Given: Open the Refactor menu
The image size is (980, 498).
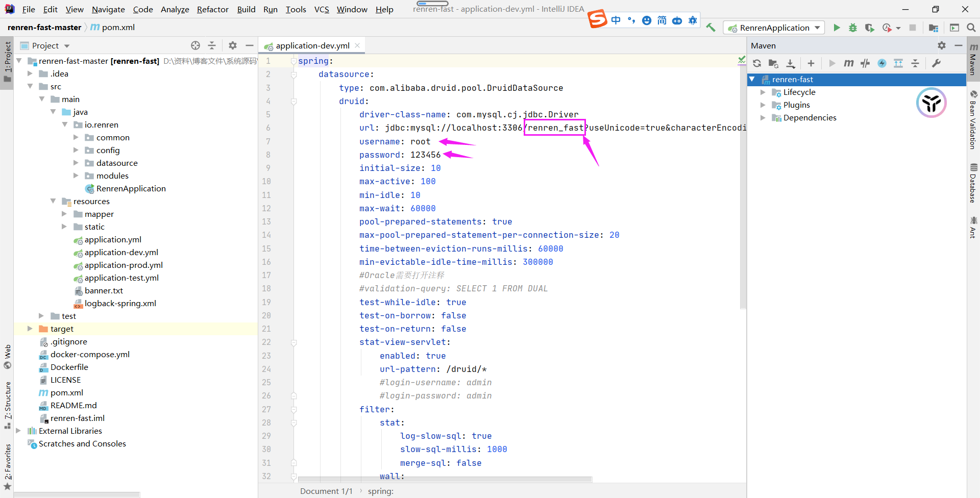Looking at the screenshot, I should (x=213, y=9).
